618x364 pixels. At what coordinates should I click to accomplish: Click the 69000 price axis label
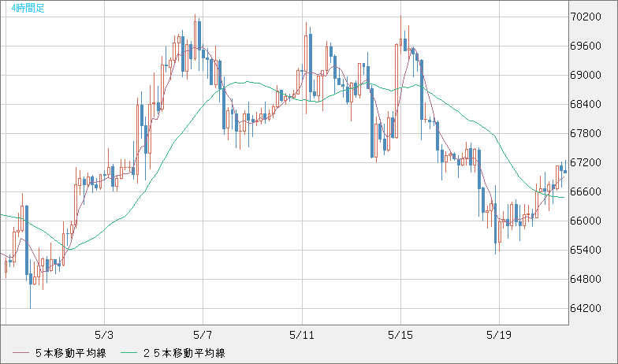(x=586, y=75)
